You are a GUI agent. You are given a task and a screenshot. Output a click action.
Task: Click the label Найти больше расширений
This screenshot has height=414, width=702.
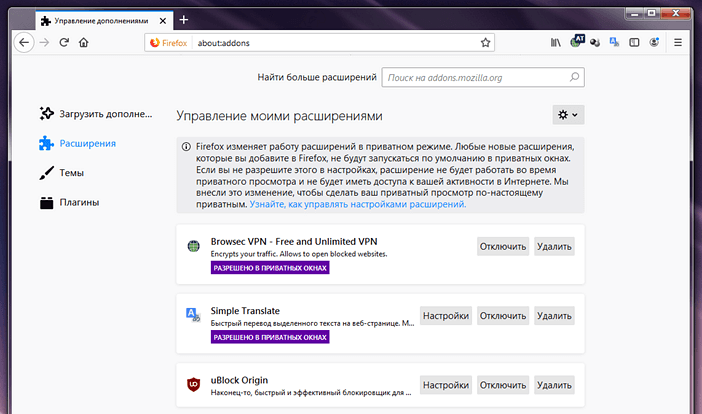pos(317,77)
